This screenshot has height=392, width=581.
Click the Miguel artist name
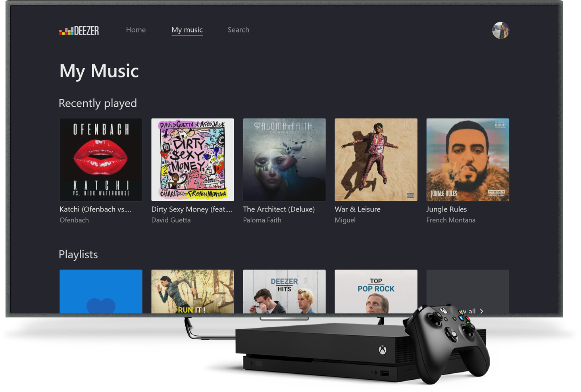tap(345, 220)
